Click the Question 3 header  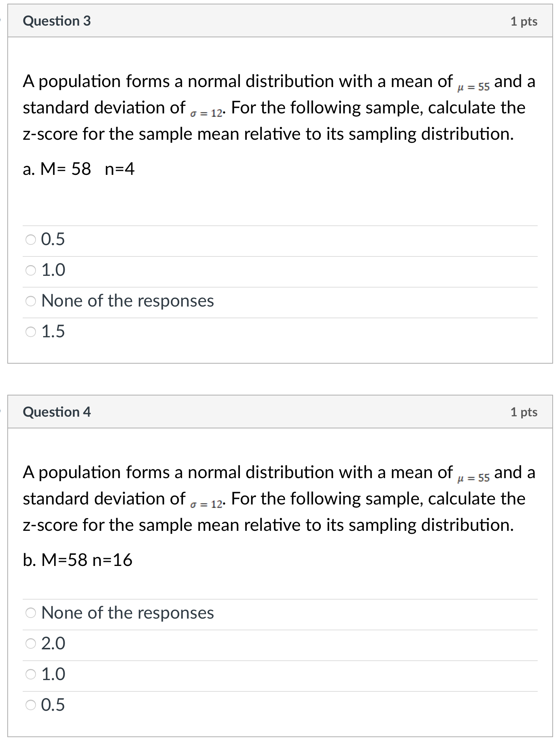[57, 22]
